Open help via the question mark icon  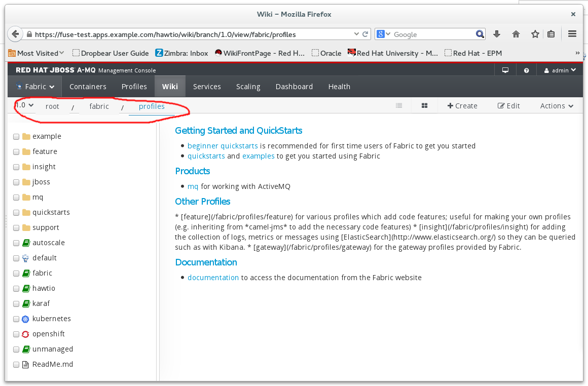click(x=527, y=70)
